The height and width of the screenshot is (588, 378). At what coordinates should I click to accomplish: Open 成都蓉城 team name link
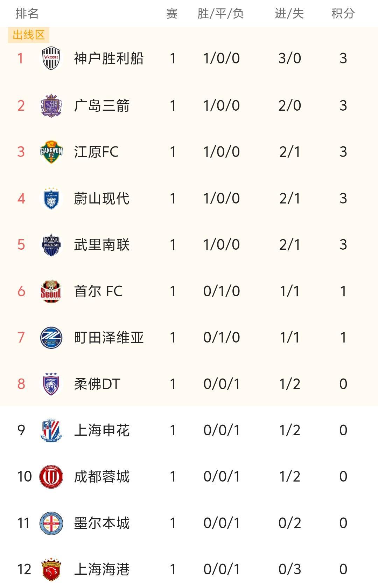[x=102, y=477]
